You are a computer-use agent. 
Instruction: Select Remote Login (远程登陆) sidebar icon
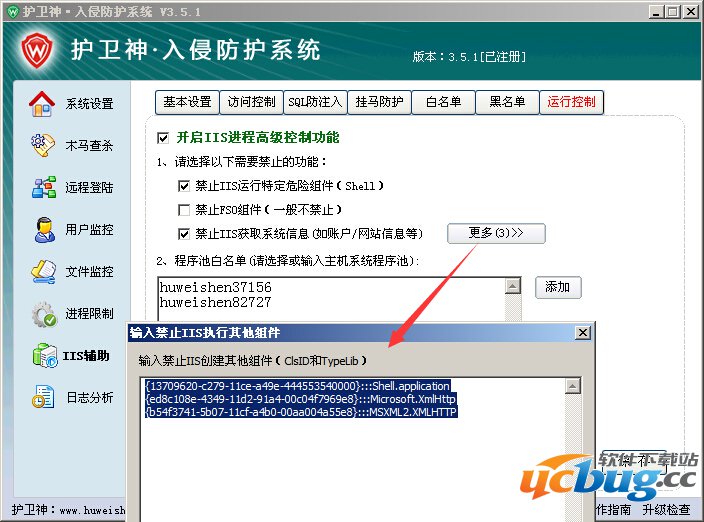coord(43,187)
